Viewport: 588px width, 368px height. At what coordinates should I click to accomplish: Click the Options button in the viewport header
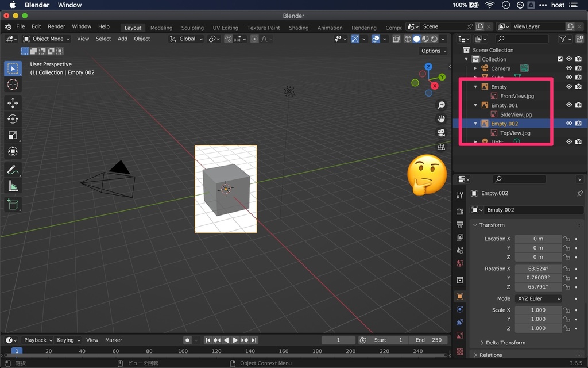pyautogui.click(x=434, y=51)
